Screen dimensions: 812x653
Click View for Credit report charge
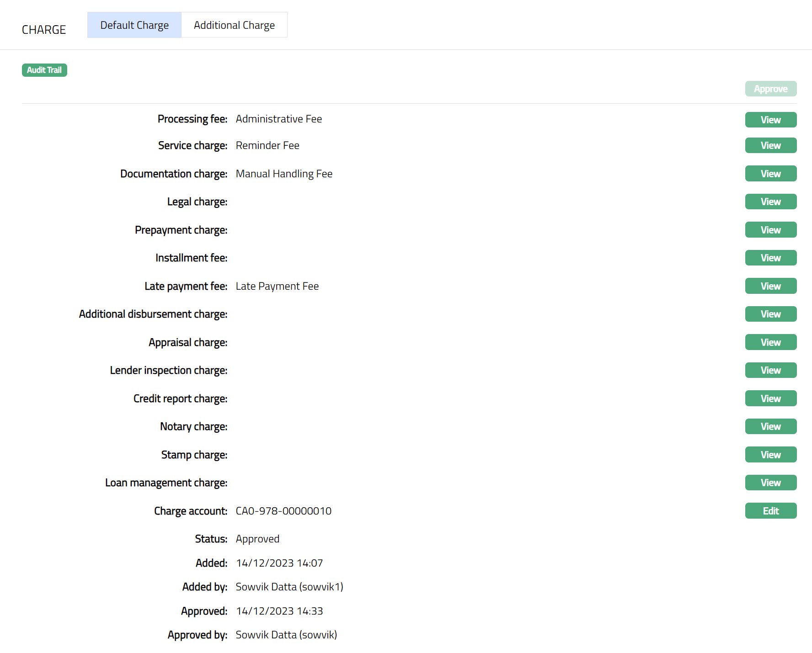pyautogui.click(x=770, y=398)
